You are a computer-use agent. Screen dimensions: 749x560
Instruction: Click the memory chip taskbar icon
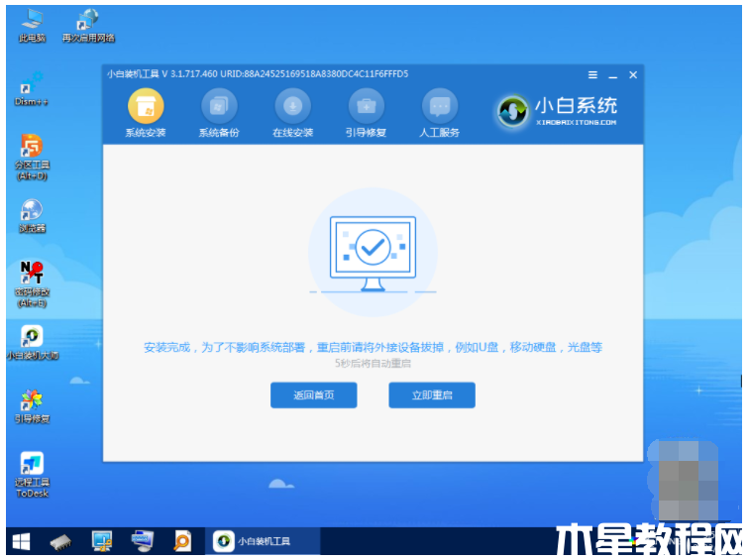pyautogui.click(x=60, y=541)
